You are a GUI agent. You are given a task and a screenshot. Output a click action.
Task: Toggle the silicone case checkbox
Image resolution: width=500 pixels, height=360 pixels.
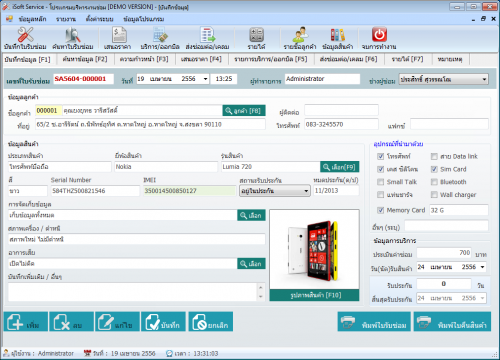[380, 169]
